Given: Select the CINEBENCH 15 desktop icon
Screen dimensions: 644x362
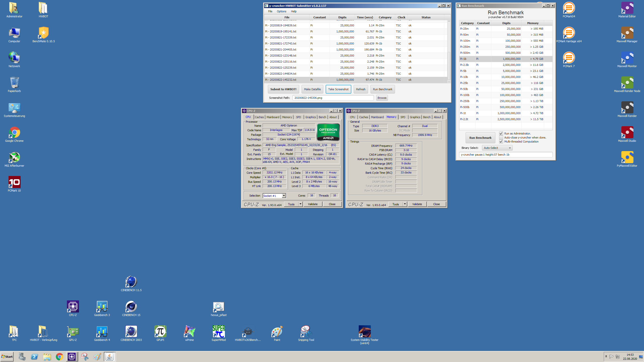Looking at the screenshot, I should [131, 308].
